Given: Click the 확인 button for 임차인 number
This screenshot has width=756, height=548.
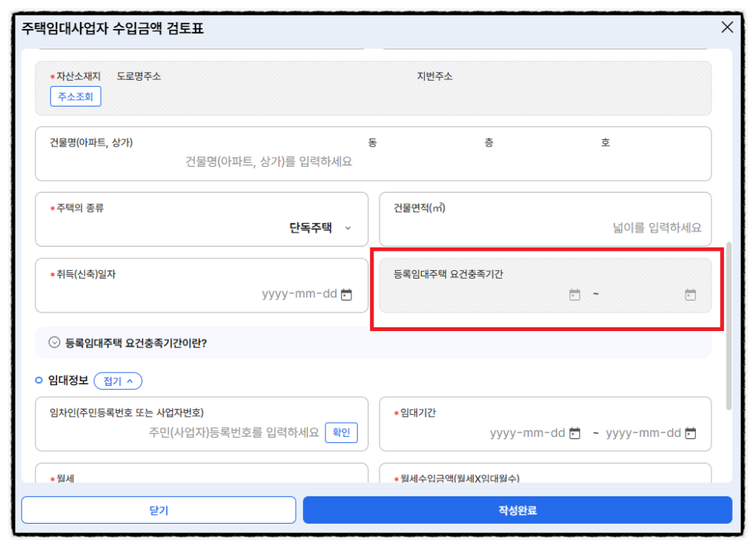Looking at the screenshot, I should [x=341, y=432].
